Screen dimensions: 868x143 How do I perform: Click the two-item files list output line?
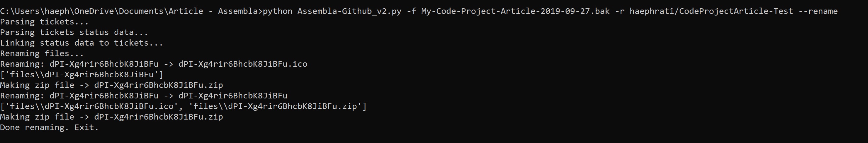183,106
